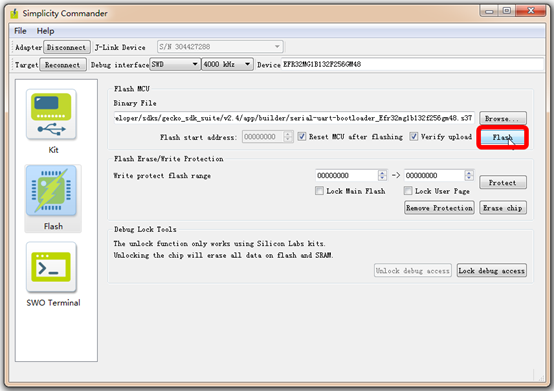Click the Lock debug access button
Screen dimensions: 554x391
click(491, 271)
